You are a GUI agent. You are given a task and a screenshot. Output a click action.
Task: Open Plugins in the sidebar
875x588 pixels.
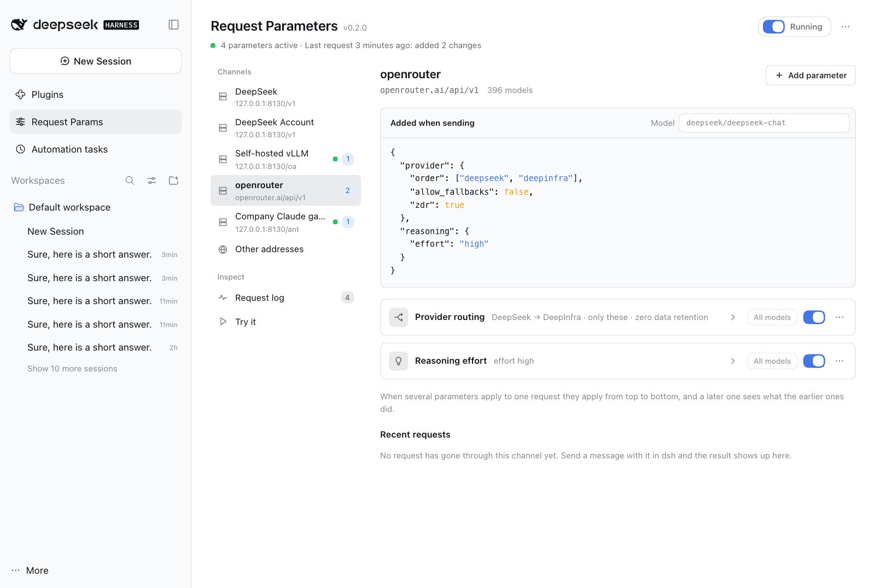tap(96, 95)
